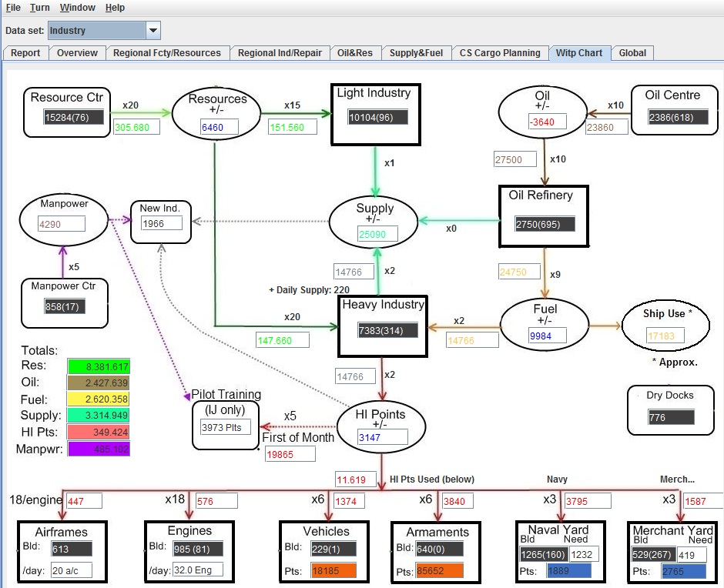Viewport: 724px width, 588px height.
Task: Click the yellow Fuel total swatch
Action: 99,399
